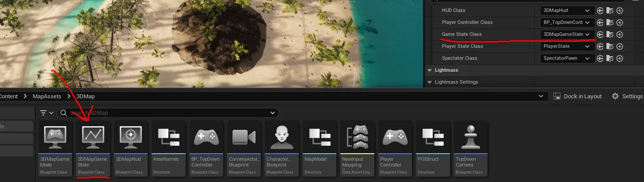Click the Dock in Layout button
Image resolution: width=644 pixels, height=182 pixels.
click(x=578, y=96)
